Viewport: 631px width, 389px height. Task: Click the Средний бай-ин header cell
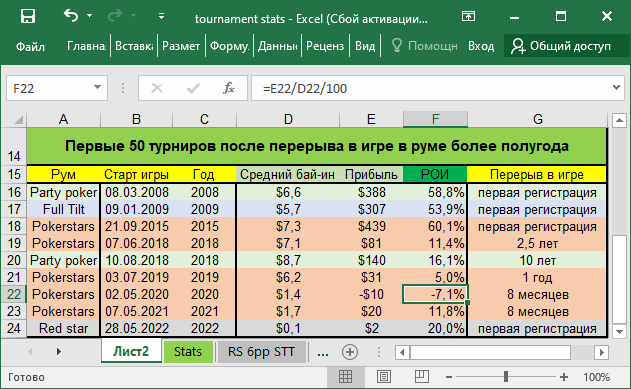coord(288,175)
